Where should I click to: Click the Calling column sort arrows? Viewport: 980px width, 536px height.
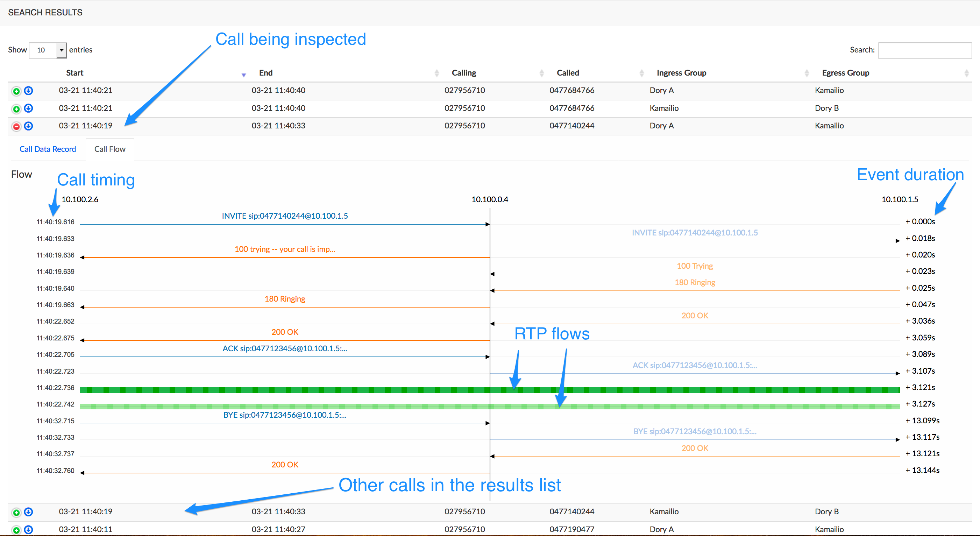coord(542,73)
